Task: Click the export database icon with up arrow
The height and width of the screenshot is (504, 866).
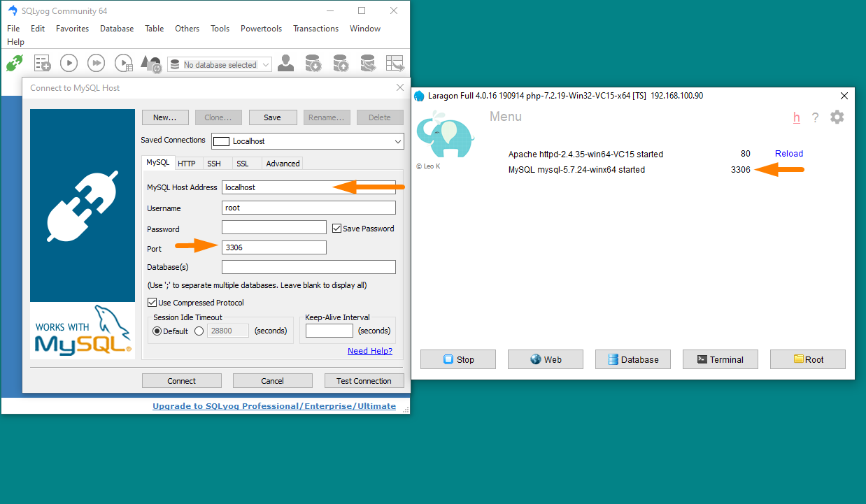Action: (x=341, y=64)
